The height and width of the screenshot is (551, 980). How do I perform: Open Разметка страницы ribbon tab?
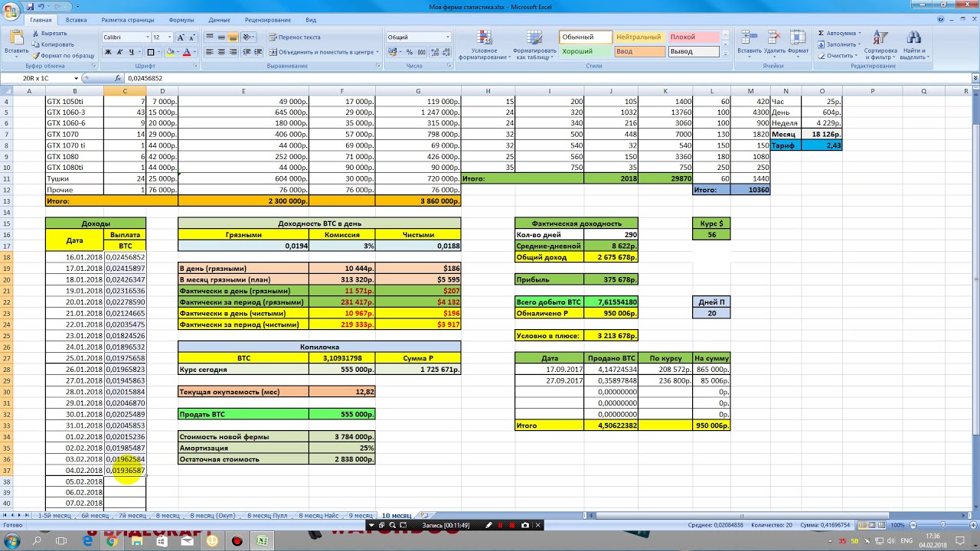point(128,20)
